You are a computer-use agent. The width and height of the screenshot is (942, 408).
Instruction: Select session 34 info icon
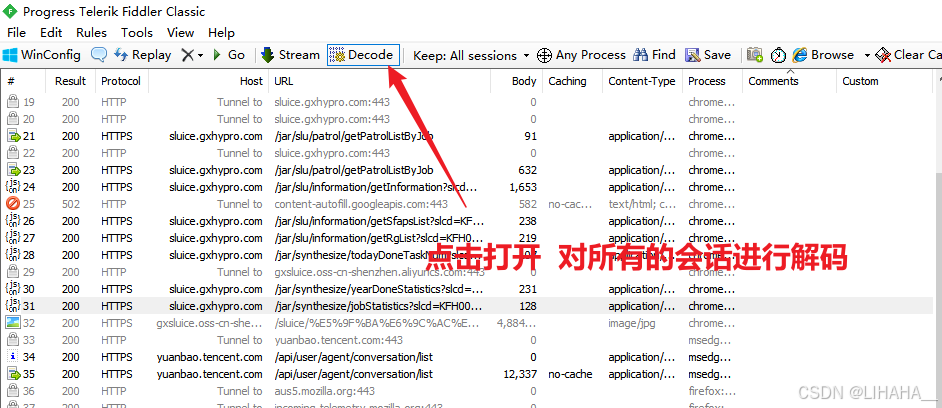coord(13,357)
